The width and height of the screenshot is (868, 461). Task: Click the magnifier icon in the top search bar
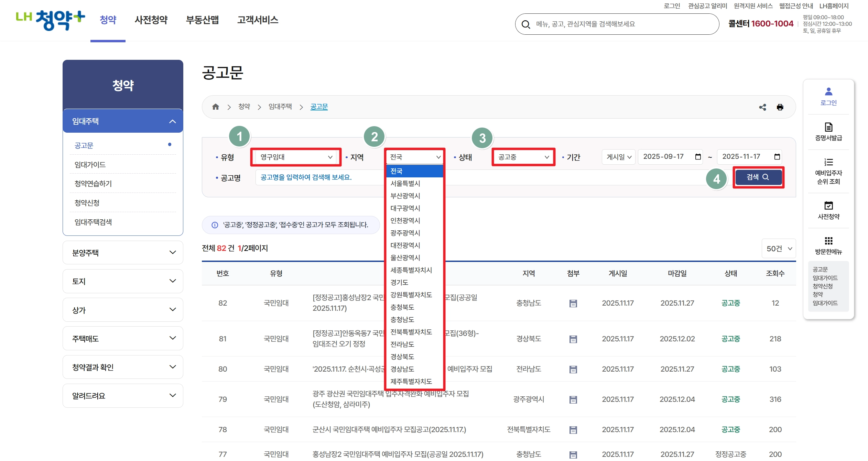tap(526, 24)
